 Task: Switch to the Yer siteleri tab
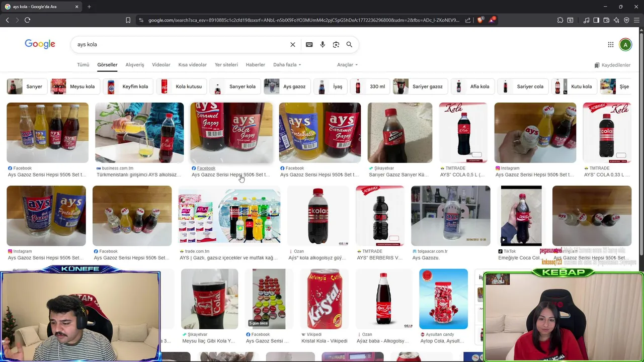[226, 65]
